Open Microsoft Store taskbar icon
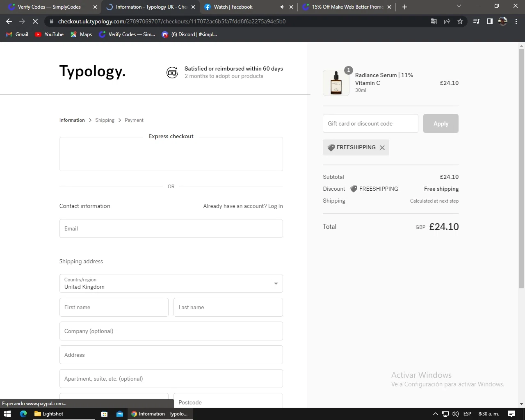The image size is (525, 420). click(104, 414)
